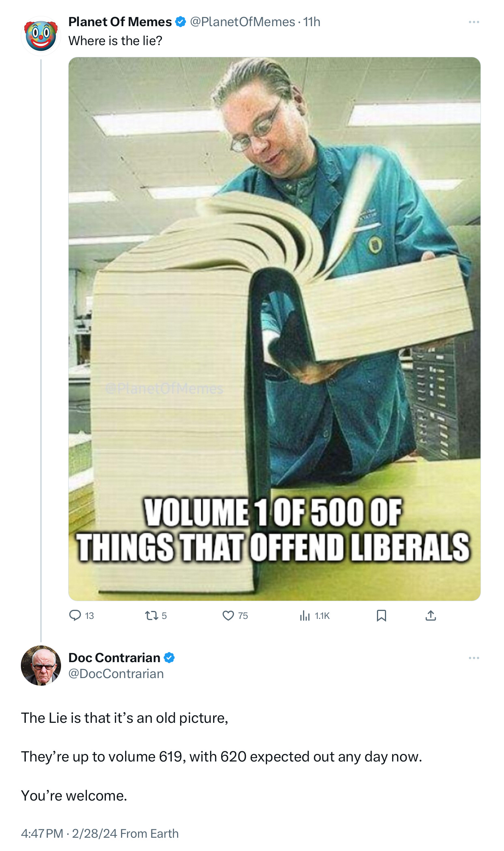504x851 pixels.
Task: Open the Doc Contrarian display name
Action: coord(114,658)
